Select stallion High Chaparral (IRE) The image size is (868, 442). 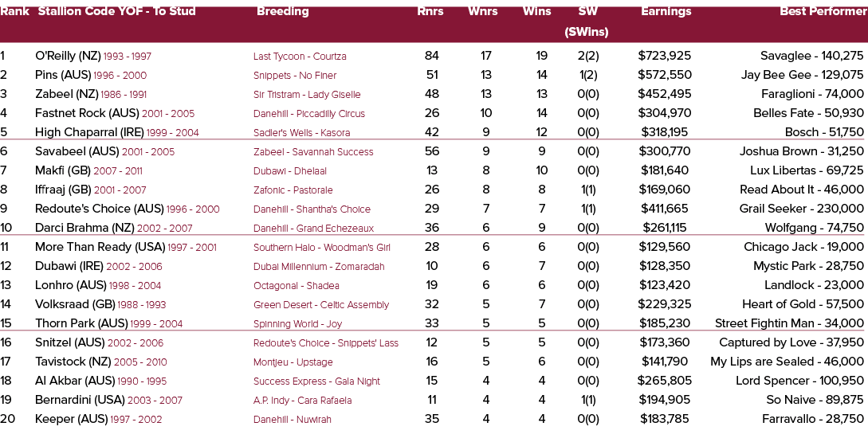89,132
